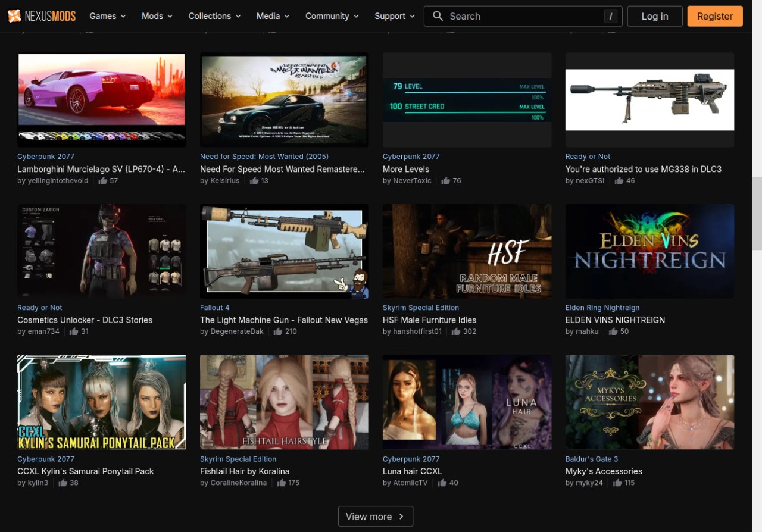The height and width of the screenshot is (532, 762).
Task: Click the like icon for More Levels
Action: coord(445,180)
